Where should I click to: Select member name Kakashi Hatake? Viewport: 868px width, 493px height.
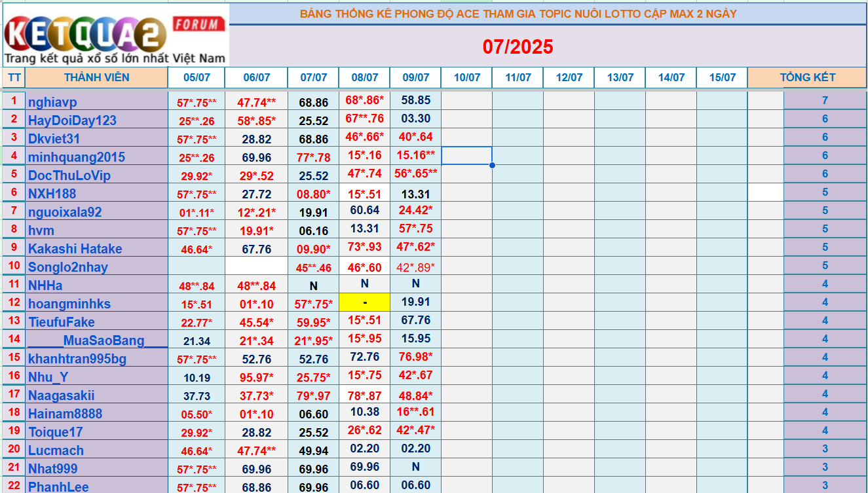(75, 249)
